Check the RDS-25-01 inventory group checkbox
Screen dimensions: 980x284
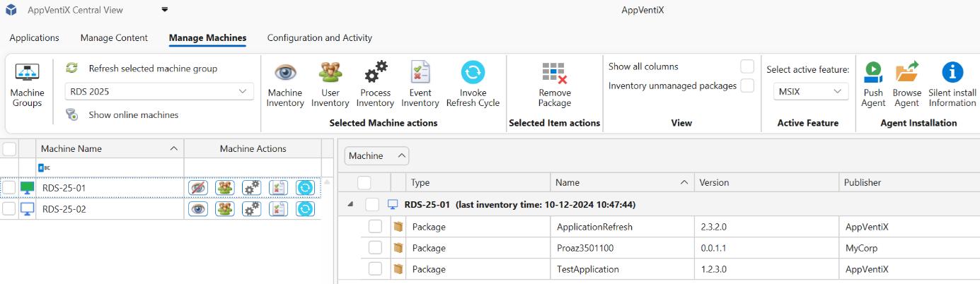tap(373, 205)
